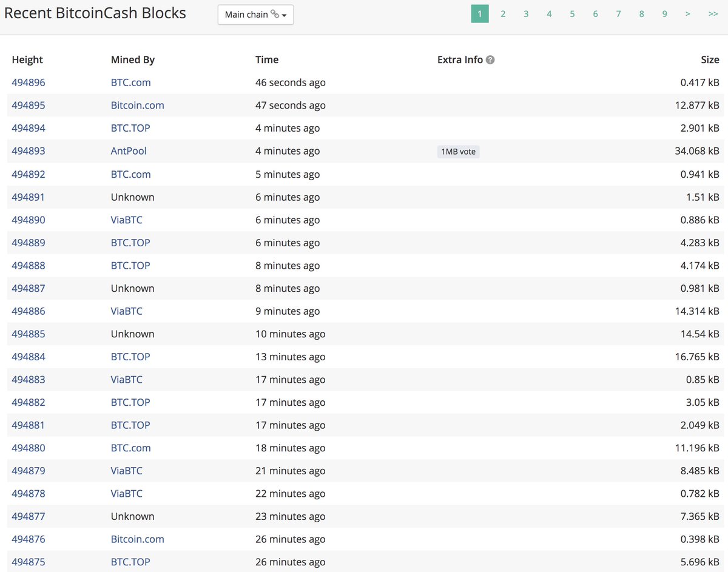The width and height of the screenshot is (728, 572).
Task: Open BTC.com miner for block 494896
Action: tap(131, 82)
